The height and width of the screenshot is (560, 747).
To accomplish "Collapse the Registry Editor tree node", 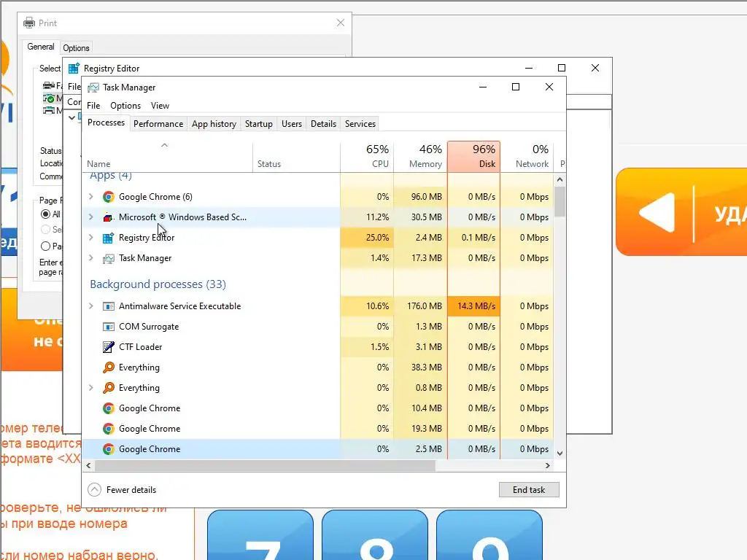I will tap(72, 117).
